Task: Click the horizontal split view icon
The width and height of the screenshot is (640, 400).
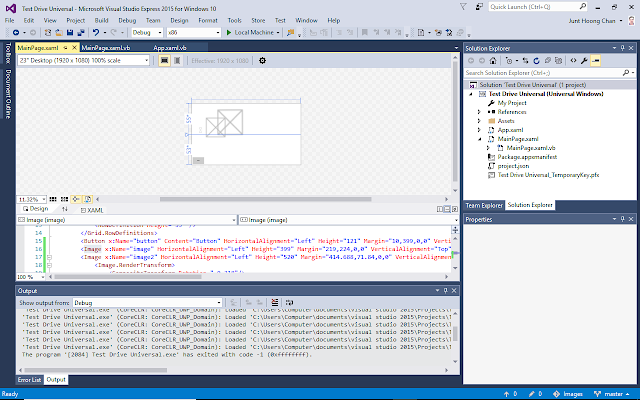Action: pos(447,209)
